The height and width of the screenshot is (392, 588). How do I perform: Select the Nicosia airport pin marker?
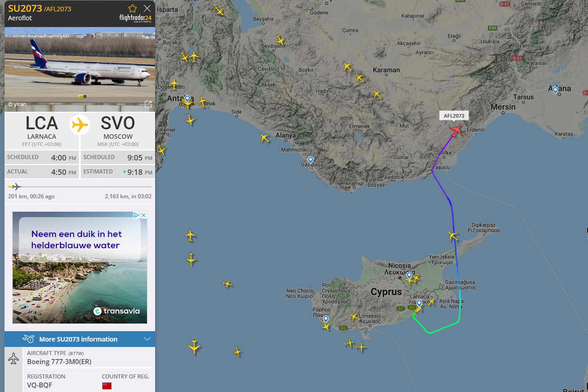pyautogui.click(x=409, y=275)
